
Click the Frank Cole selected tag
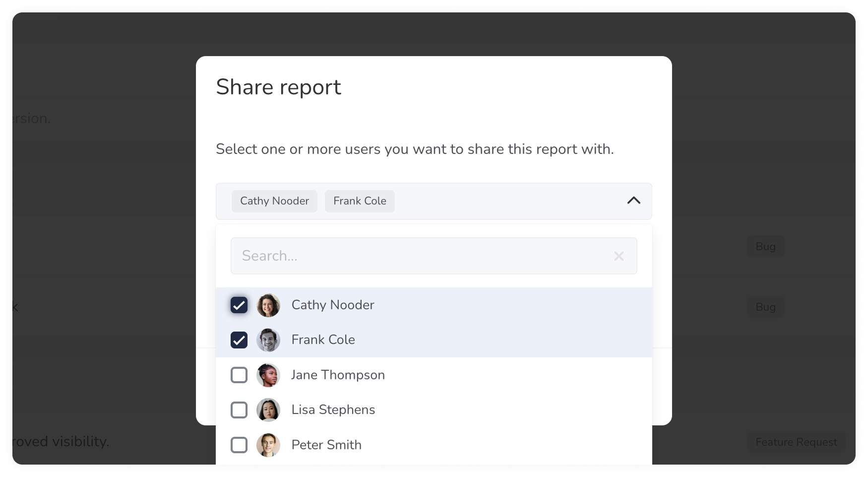360,201
